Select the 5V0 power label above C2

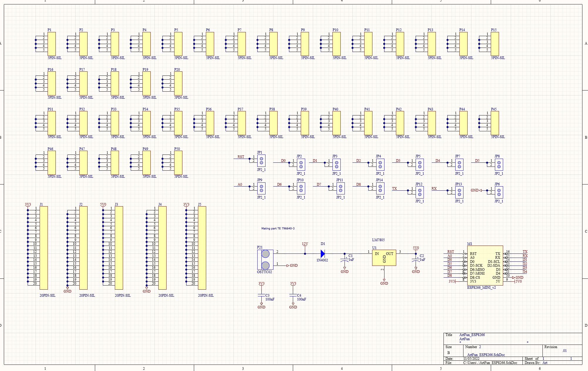click(x=416, y=248)
